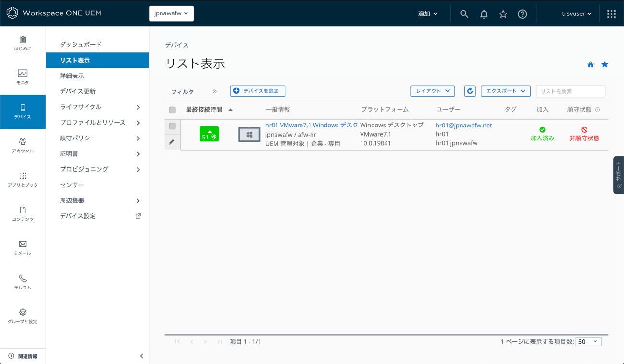This screenshot has height=364, width=624.
Task: Go to last page pagination arrow
Action: pyautogui.click(x=219, y=342)
